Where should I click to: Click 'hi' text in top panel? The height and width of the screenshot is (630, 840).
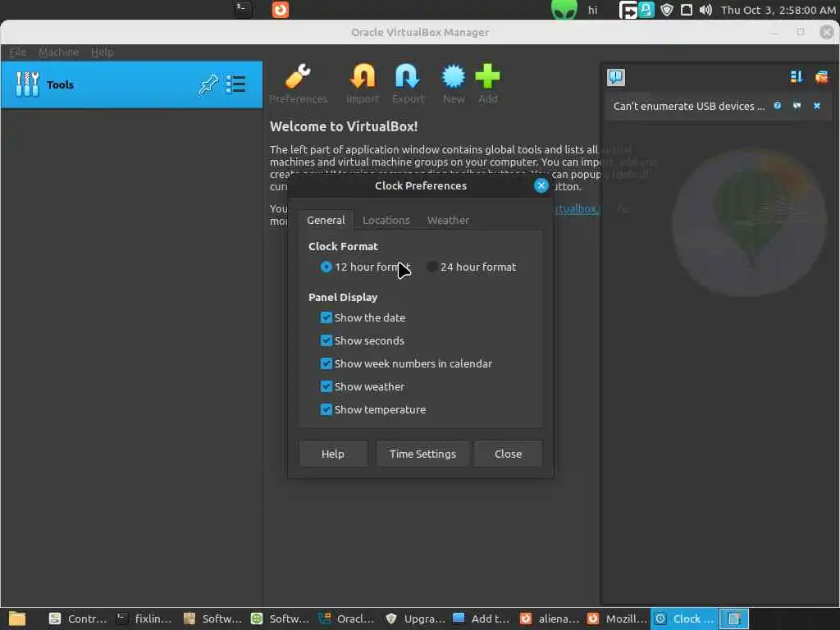[592, 10]
